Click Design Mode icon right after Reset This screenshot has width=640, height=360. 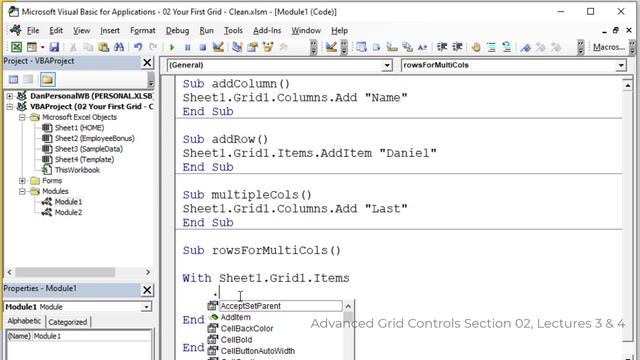click(218, 47)
